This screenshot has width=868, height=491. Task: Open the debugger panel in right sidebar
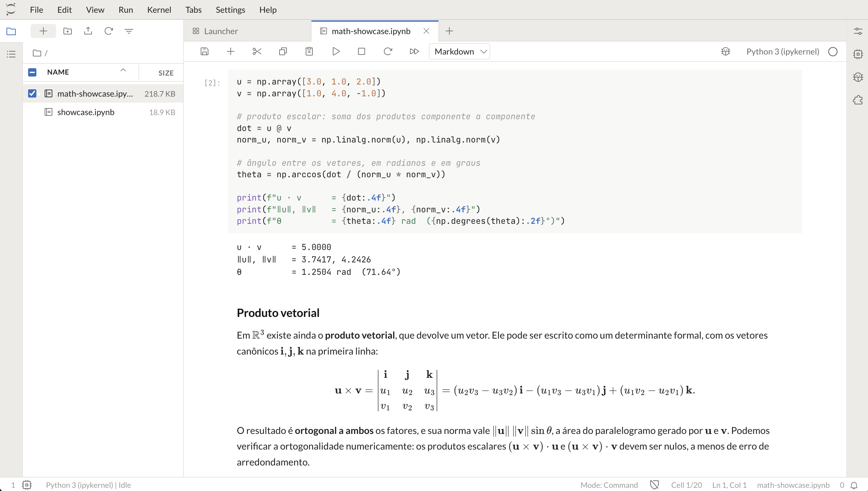click(x=858, y=77)
